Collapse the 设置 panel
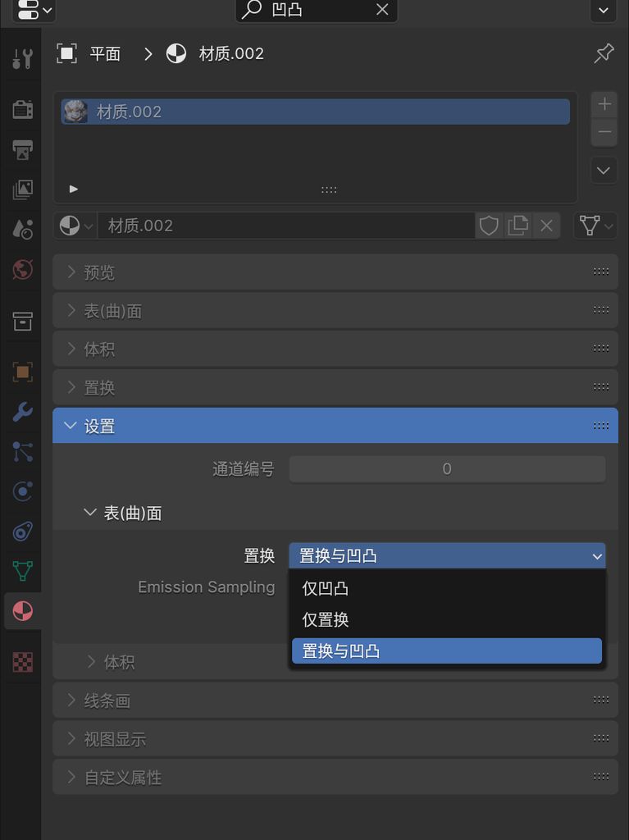The width and height of the screenshot is (629, 840). pyautogui.click(x=98, y=427)
